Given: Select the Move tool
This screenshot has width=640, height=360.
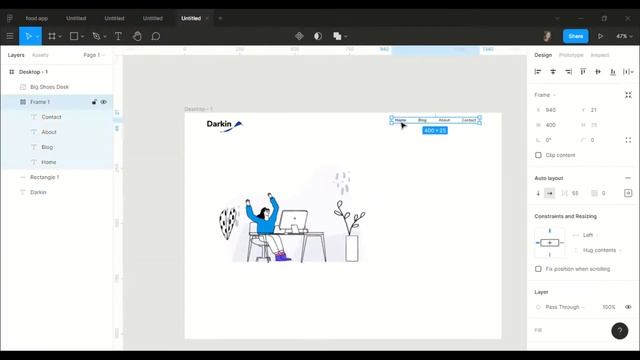Looking at the screenshot, I should [28, 36].
